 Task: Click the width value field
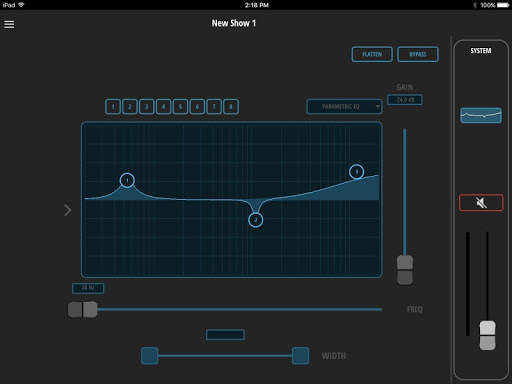[225, 334]
